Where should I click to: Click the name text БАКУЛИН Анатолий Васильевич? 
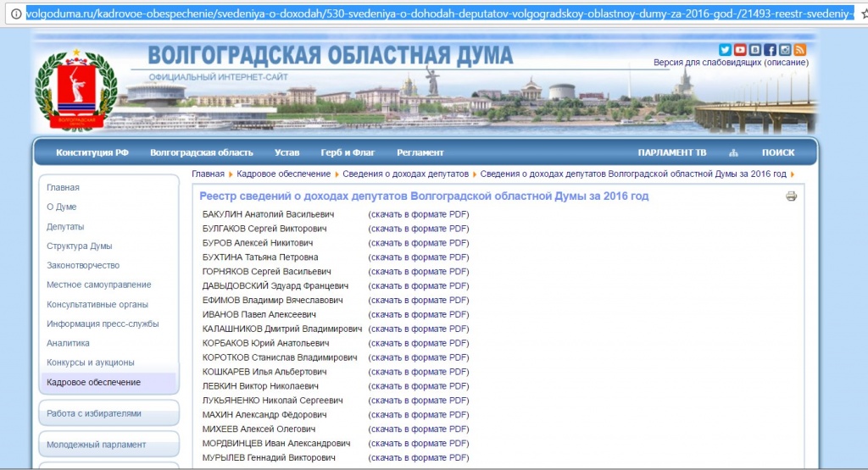[269, 214]
